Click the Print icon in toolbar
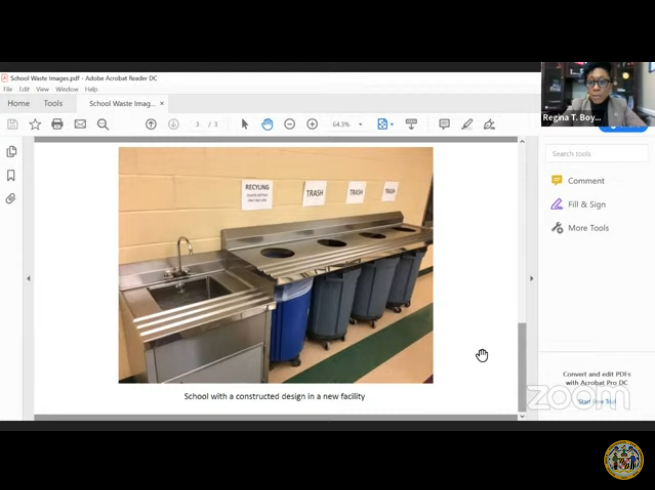 pos(57,124)
